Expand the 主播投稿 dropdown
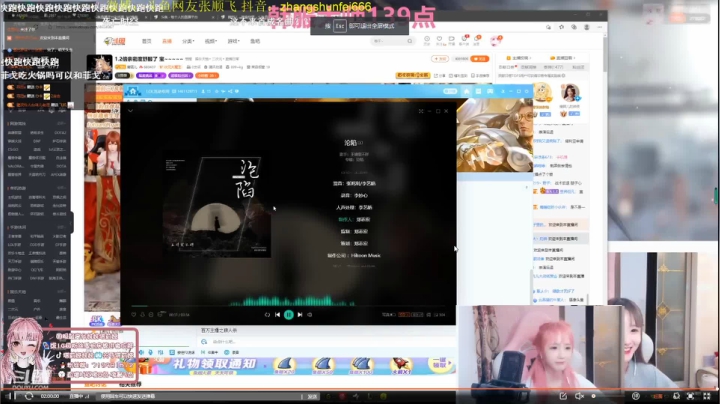Viewport: 720px width, 404px height. (518, 58)
